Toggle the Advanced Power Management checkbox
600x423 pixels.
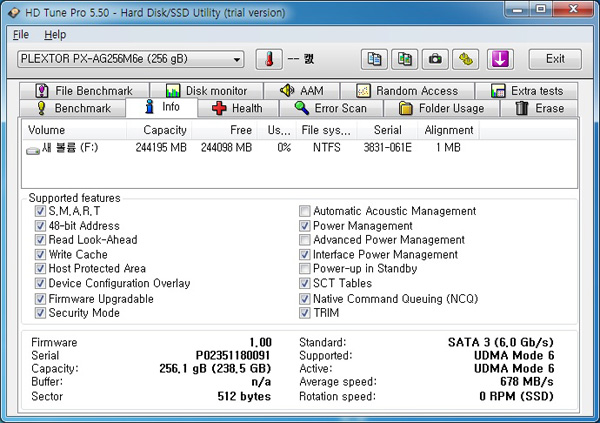point(305,240)
